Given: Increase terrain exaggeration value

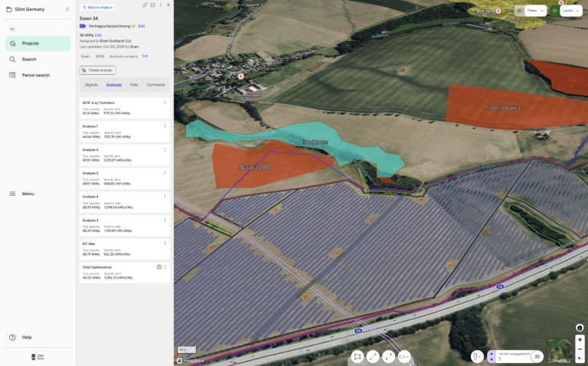Looking at the screenshot, I should click(x=492, y=354).
